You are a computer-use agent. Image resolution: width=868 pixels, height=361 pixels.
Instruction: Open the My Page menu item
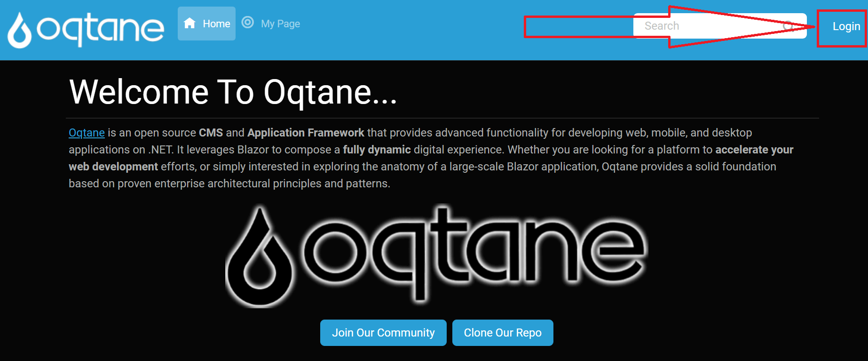[271, 24]
